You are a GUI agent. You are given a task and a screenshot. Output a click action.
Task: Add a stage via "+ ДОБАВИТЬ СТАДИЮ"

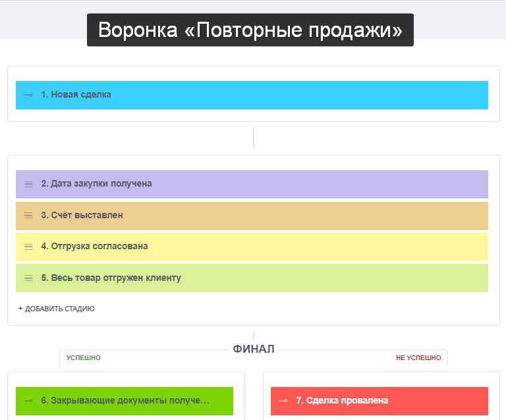(57, 309)
